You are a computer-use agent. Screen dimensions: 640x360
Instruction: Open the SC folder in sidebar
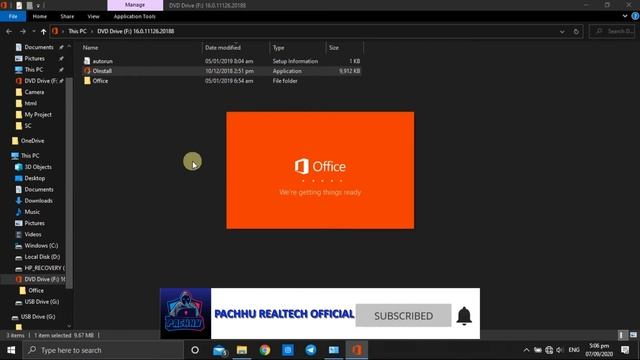[28, 126]
